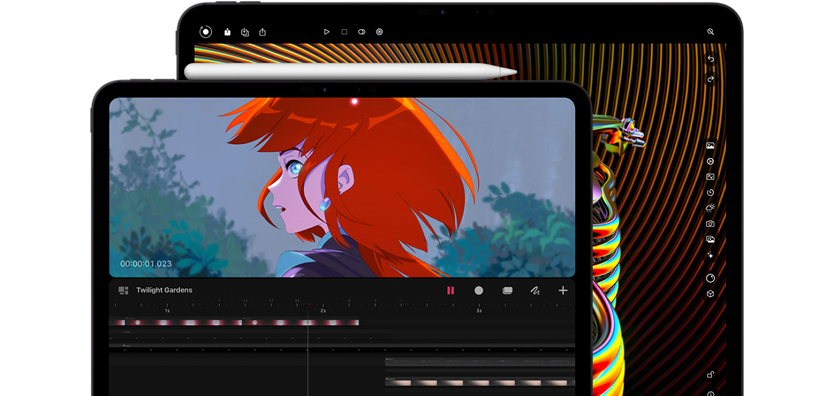Image resolution: width=834 pixels, height=396 pixels.
Task: Tap the sparkle effects icon in sidebar
Action: pos(710,255)
